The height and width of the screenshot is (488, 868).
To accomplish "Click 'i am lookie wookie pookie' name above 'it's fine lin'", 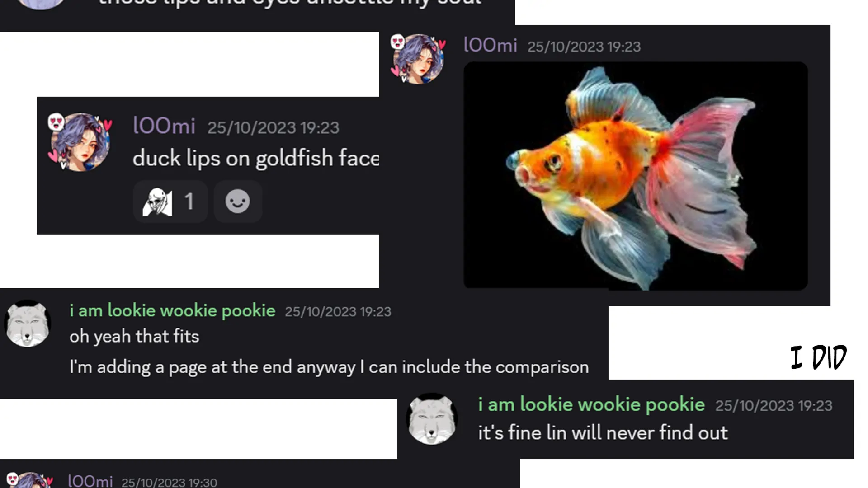I will pyautogui.click(x=592, y=405).
